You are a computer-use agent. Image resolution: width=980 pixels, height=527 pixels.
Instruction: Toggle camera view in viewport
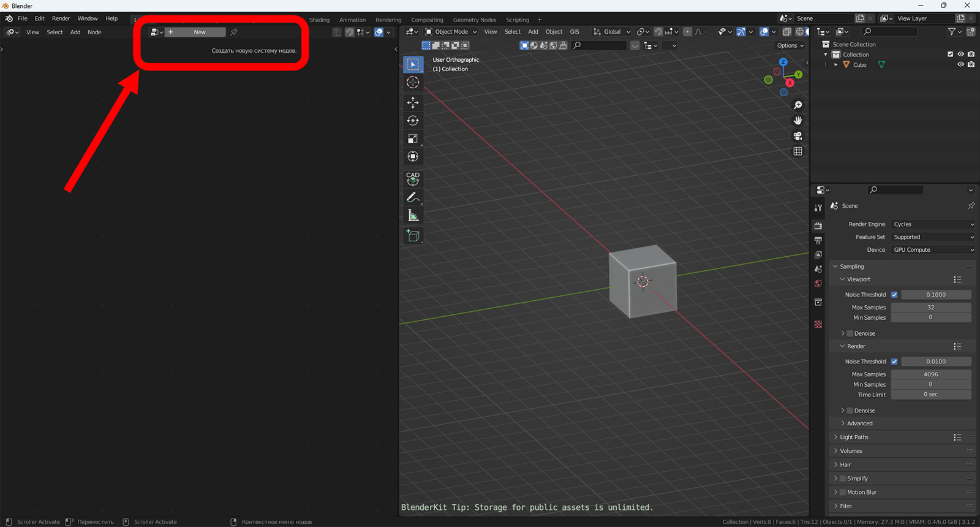(x=797, y=136)
